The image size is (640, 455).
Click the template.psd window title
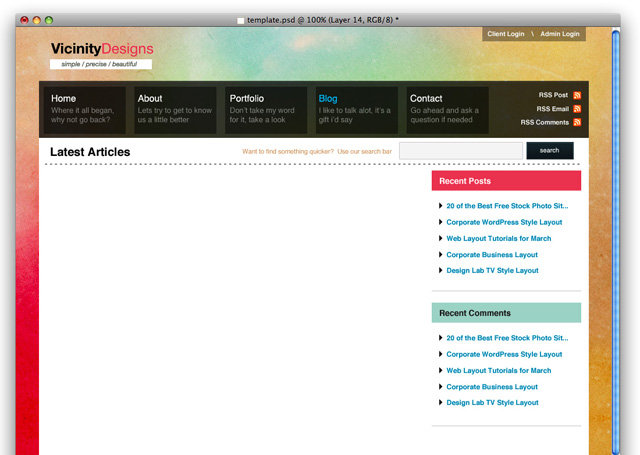[x=322, y=20]
